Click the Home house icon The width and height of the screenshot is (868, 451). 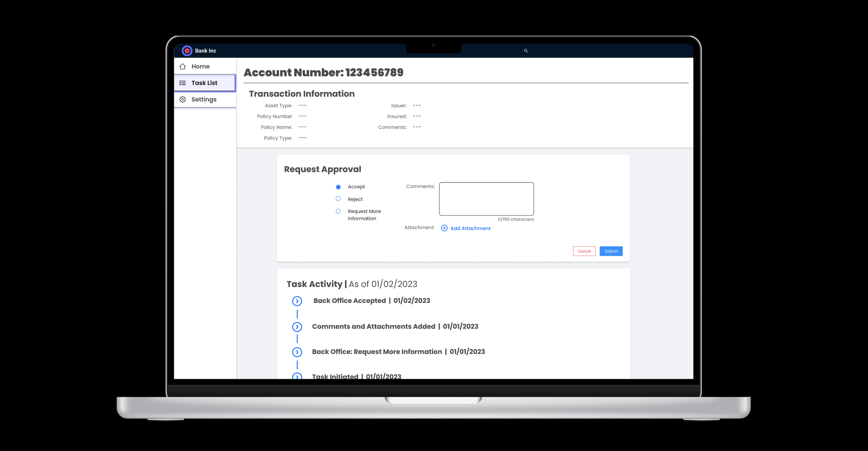pyautogui.click(x=183, y=66)
